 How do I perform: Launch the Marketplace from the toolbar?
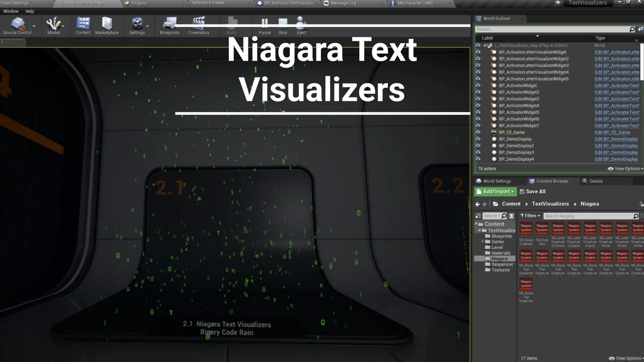point(107,25)
